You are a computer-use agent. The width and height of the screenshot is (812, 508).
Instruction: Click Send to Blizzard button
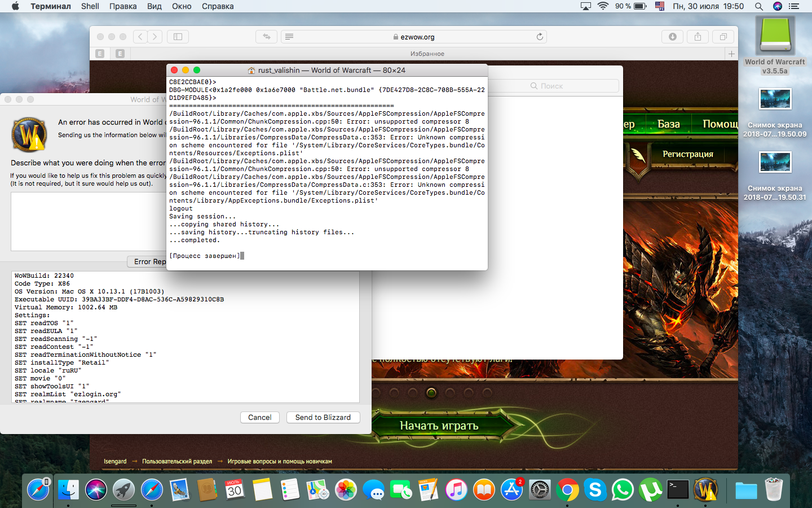[323, 417]
